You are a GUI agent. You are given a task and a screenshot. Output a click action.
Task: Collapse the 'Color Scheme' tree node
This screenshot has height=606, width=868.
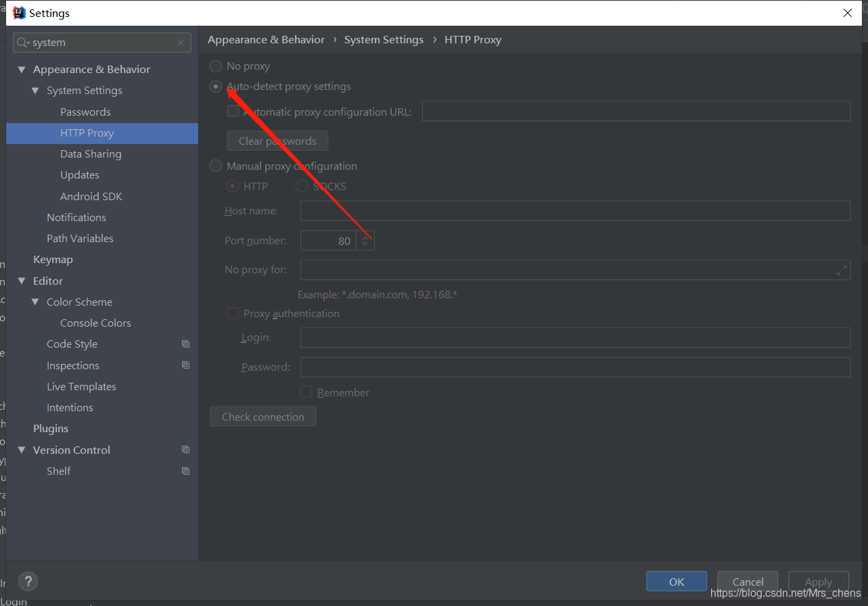point(35,302)
